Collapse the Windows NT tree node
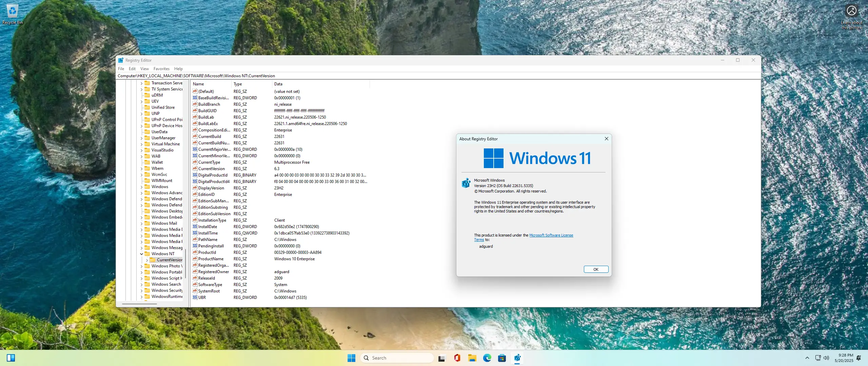 tap(142, 254)
